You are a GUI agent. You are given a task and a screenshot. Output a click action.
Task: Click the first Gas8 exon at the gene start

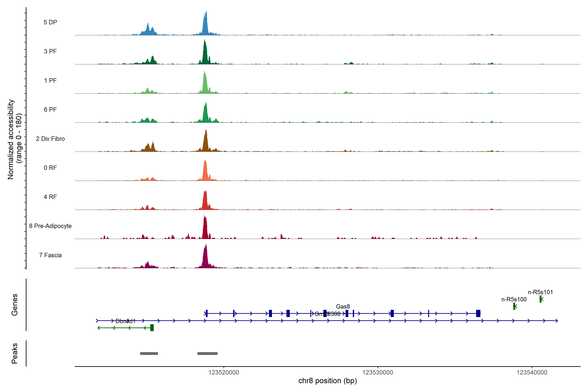tap(206, 313)
